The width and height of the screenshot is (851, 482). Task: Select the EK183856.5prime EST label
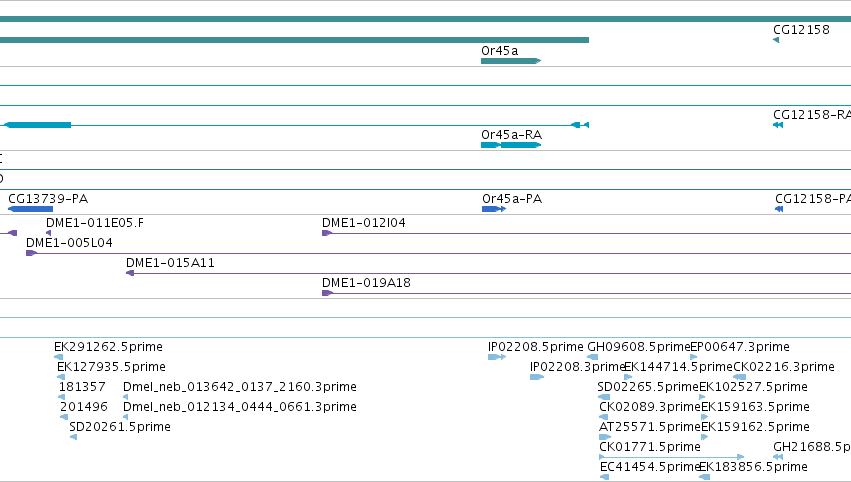tap(753, 467)
